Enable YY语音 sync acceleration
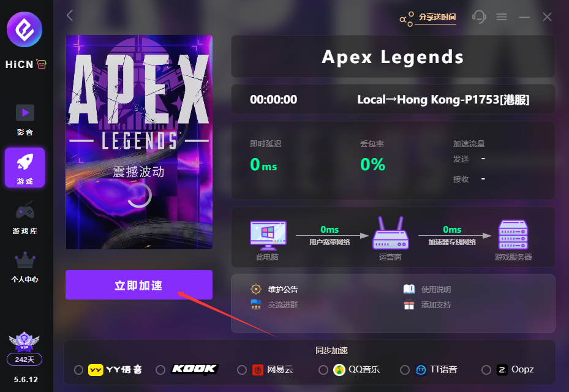This screenshot has width=569, height=392. click(x=78, y=370)
